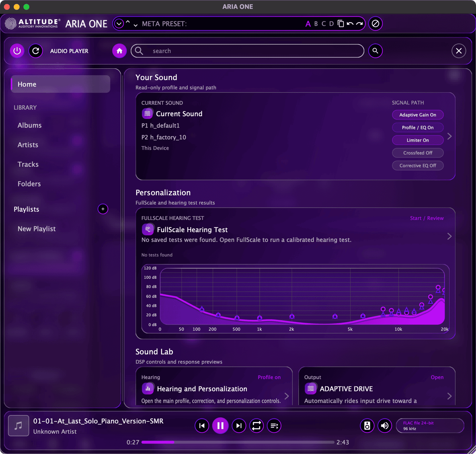This screenshot has height=454, width=476.
Task: Open Albums in the library
Action: click(x=30, y=125)
